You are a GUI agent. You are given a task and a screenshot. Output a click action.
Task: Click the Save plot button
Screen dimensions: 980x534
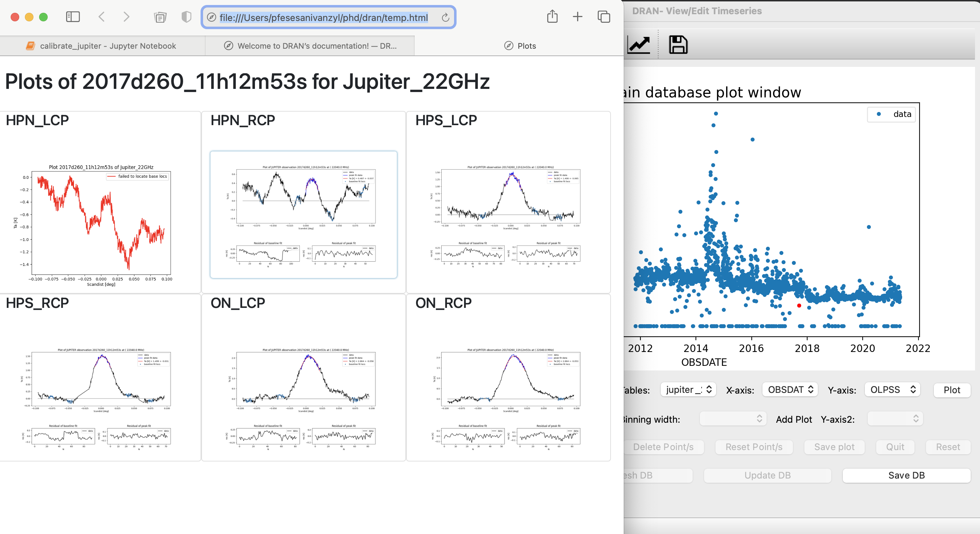coord(834,447)
